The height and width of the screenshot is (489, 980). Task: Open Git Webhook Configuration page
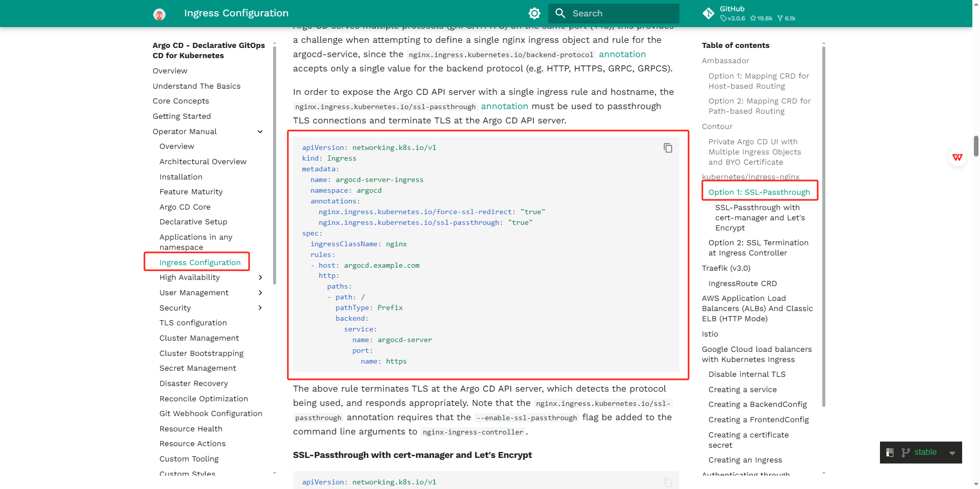(211, 414)
